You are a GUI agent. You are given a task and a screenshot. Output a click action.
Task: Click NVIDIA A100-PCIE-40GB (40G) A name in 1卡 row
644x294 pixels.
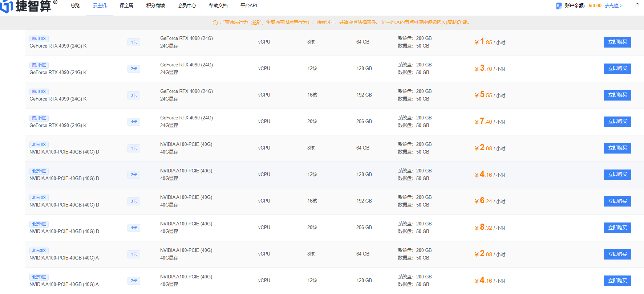pyautogui.click(x=64, y=258)
